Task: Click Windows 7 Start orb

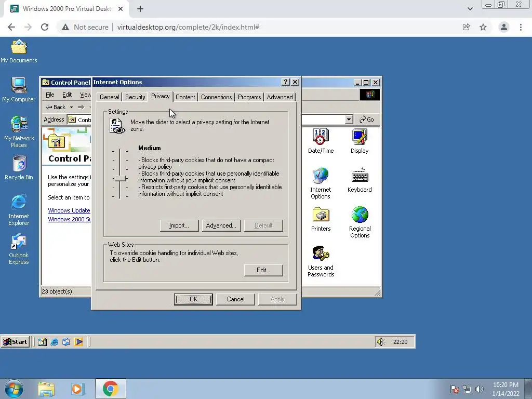Action: pos(14,389)
